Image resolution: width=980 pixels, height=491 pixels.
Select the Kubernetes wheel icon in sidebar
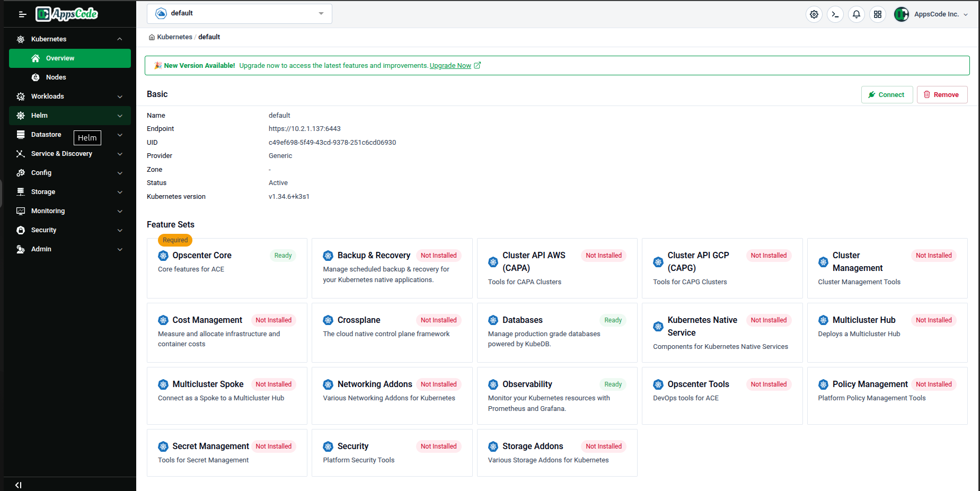20,39
